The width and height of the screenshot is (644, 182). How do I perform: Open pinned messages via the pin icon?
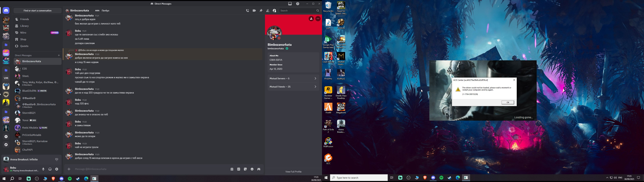261,11
